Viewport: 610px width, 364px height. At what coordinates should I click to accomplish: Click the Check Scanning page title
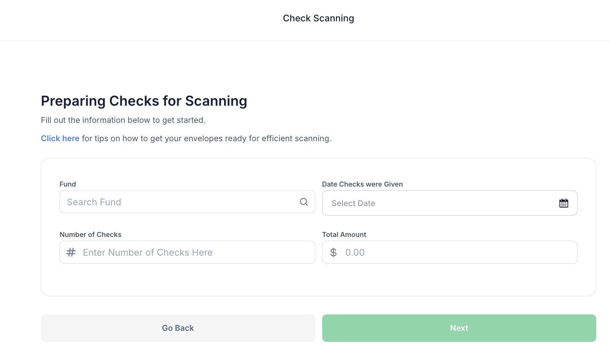(318, 18)
